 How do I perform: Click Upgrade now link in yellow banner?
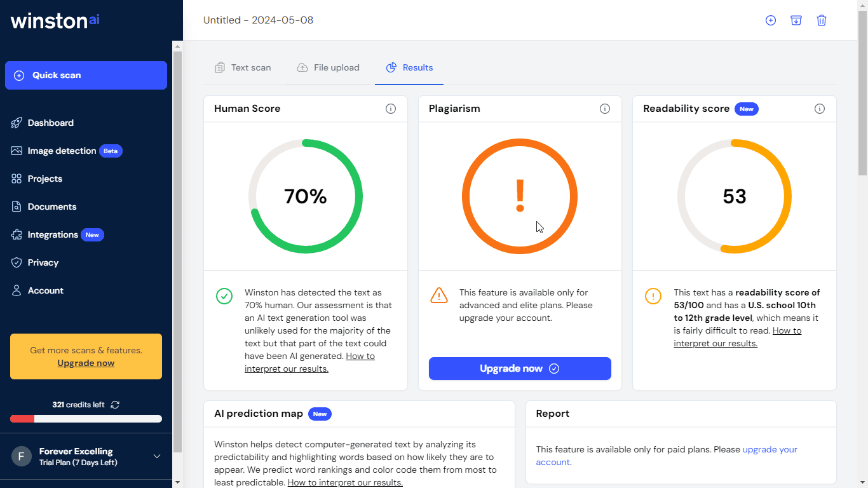coord(86,363)
